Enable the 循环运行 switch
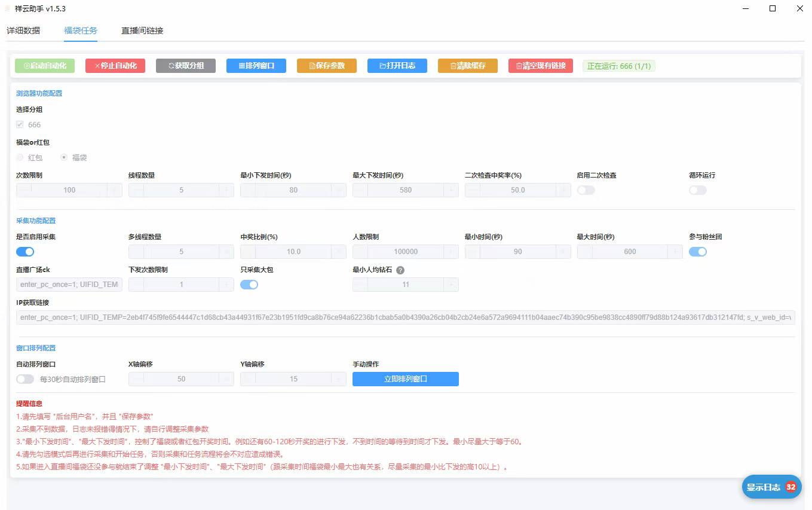Viewport: 812px width, 510px height. pyautogui.click(x=697, y=190)
